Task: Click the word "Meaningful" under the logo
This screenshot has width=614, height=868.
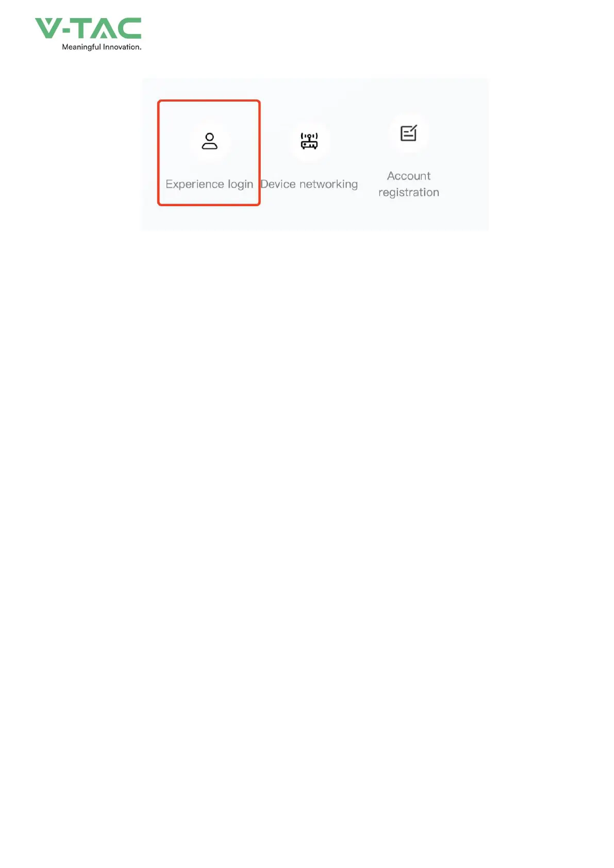Action: tap(81, 47)
